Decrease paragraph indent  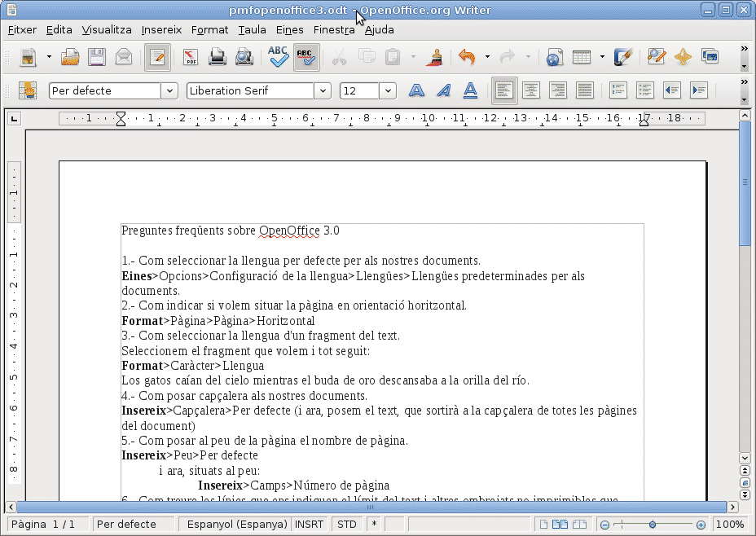672,90
